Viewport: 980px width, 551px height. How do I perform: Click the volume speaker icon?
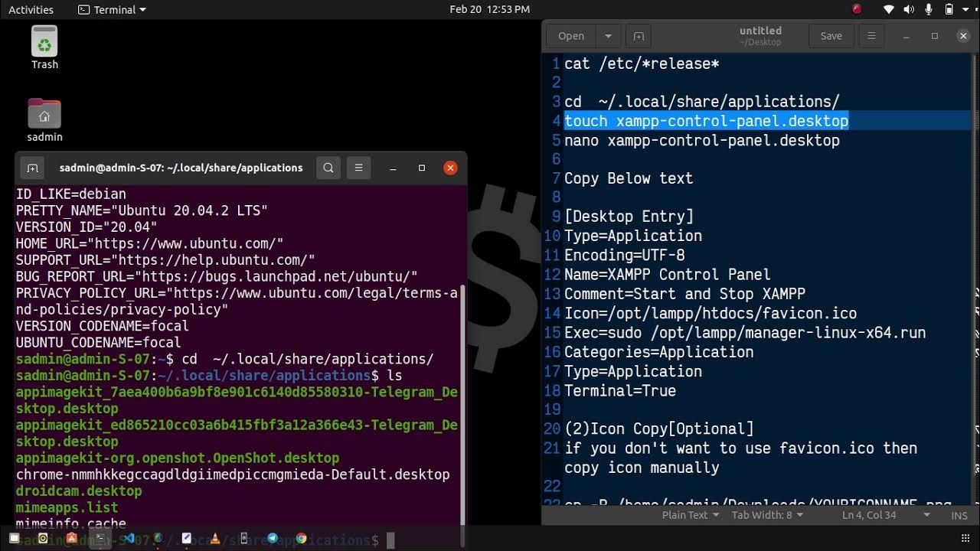[909, 9]
